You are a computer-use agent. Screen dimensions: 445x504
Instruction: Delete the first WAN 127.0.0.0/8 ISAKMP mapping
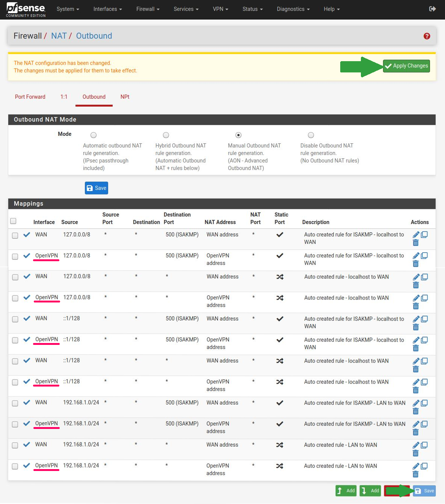click(x=416, y=243)
